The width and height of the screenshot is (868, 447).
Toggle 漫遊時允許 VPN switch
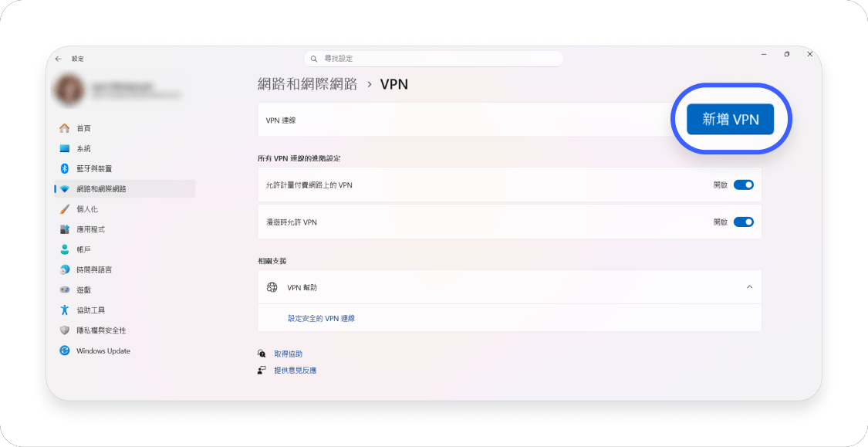(x=744, y=222)
